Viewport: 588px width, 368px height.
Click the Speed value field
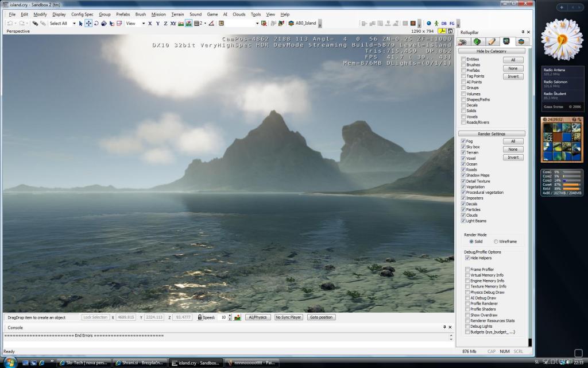[x=223, y=317]
